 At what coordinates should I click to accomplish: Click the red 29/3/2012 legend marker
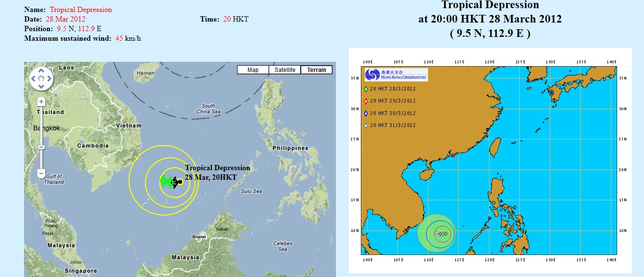pos(366,101)
